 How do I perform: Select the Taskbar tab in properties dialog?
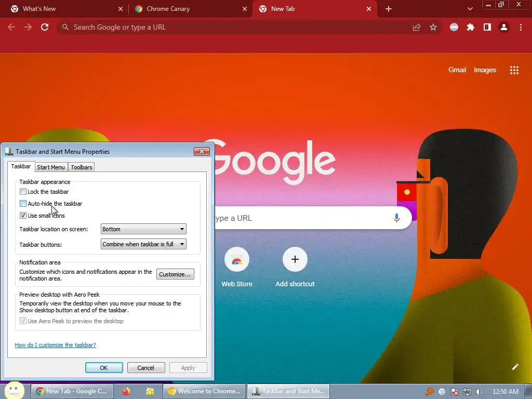pos(21,166)
